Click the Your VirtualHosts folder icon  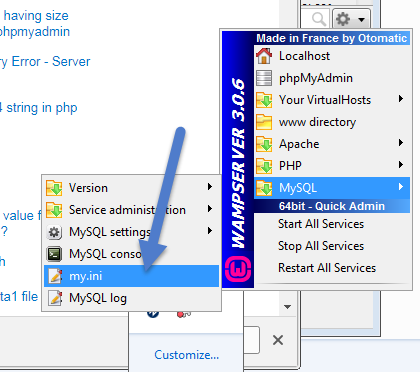(264, 100)
